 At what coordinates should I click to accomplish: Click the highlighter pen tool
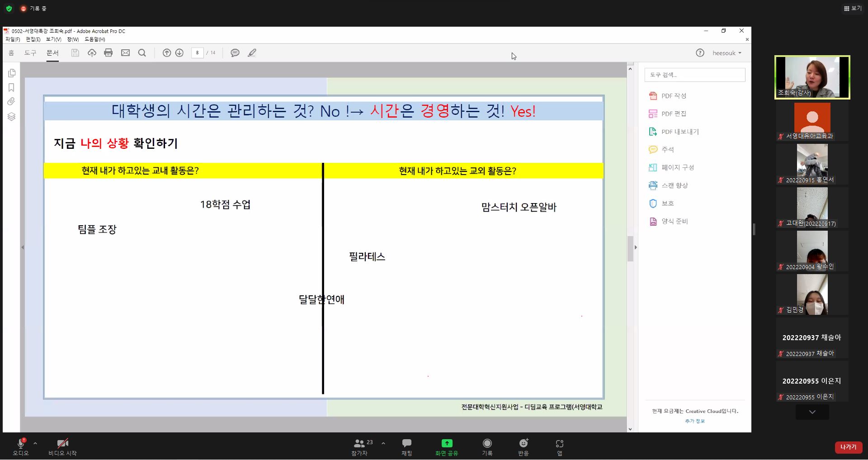[252, 53]
